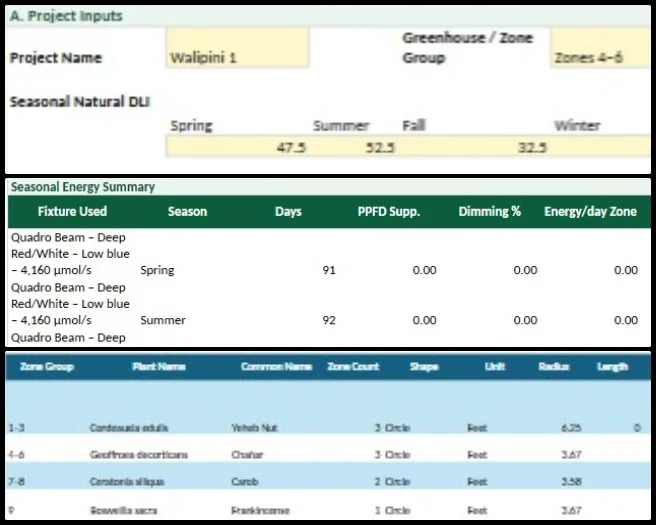Click the Yeheb Nut common name
Image resolution: width=656 pixels, height=525 pixels.
254,428
